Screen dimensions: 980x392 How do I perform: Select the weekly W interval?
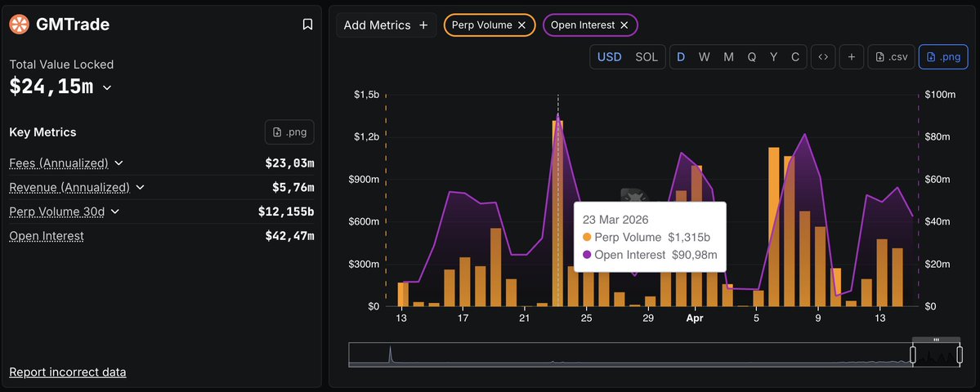point(704,57)
